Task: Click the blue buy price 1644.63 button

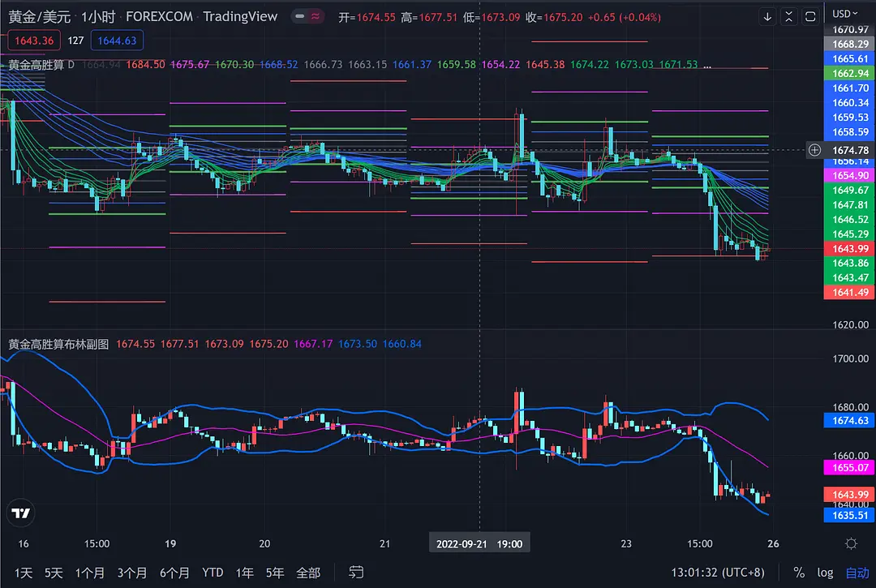Action: [x=118, y=41]
